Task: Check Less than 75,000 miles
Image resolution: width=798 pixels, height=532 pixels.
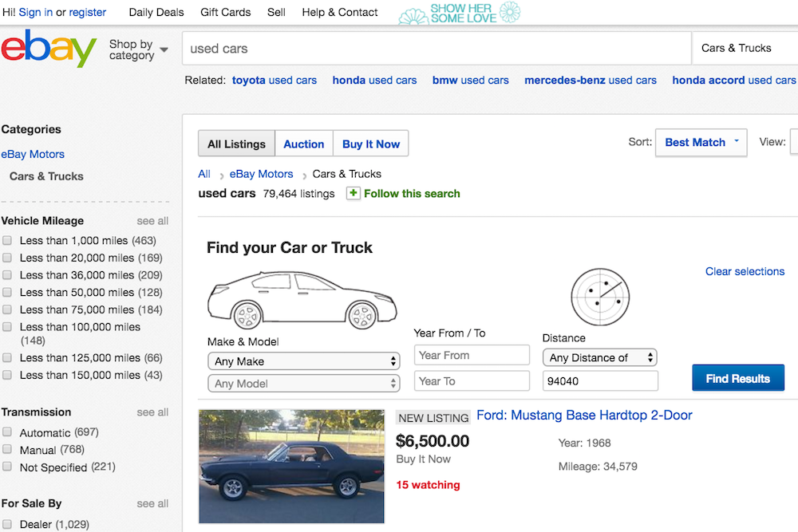Action: 7,309
